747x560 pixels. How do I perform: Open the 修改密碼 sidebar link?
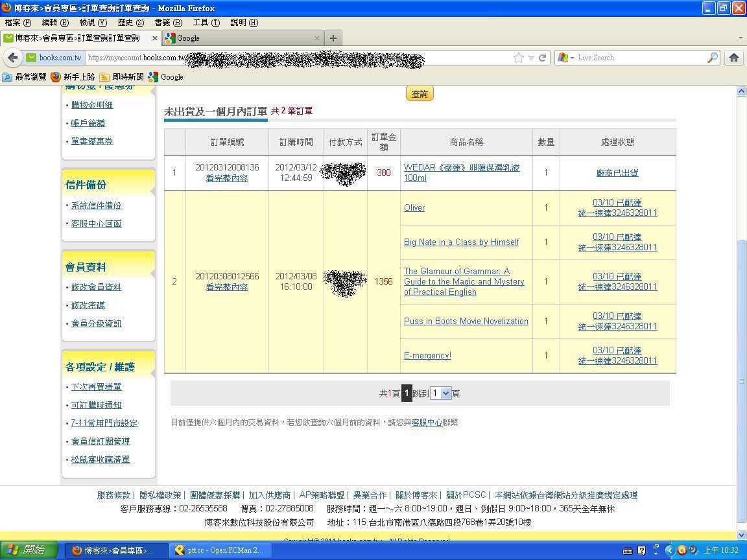point(88,305)
